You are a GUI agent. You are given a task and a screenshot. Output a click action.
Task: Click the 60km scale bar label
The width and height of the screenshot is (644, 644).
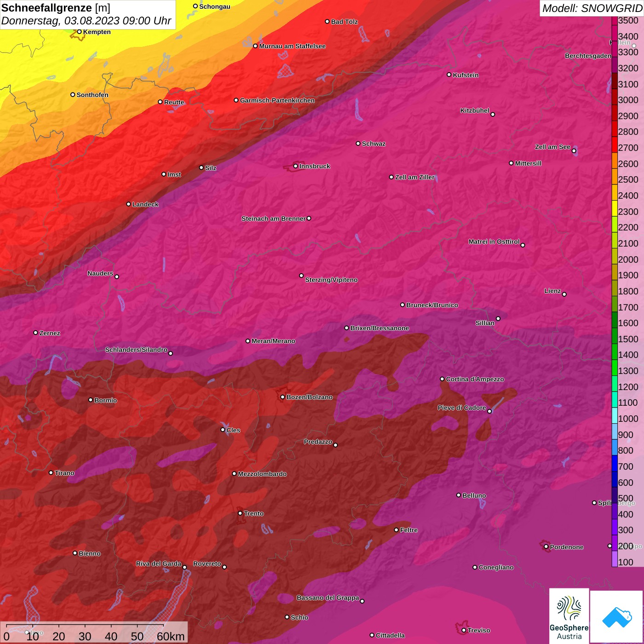[171, 636]
